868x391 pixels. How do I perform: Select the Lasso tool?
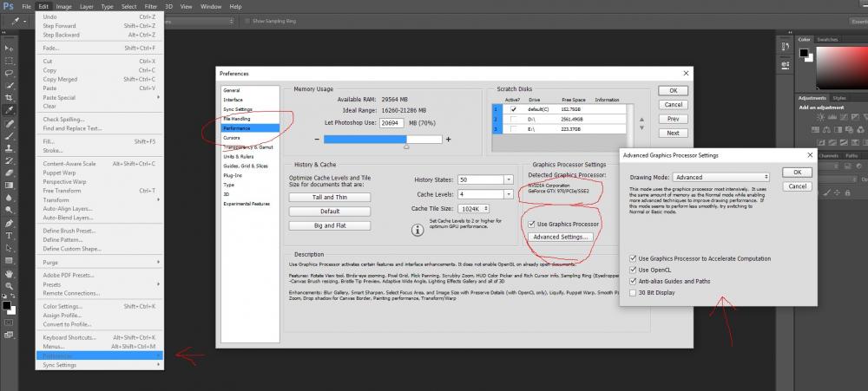pos(9,73)
